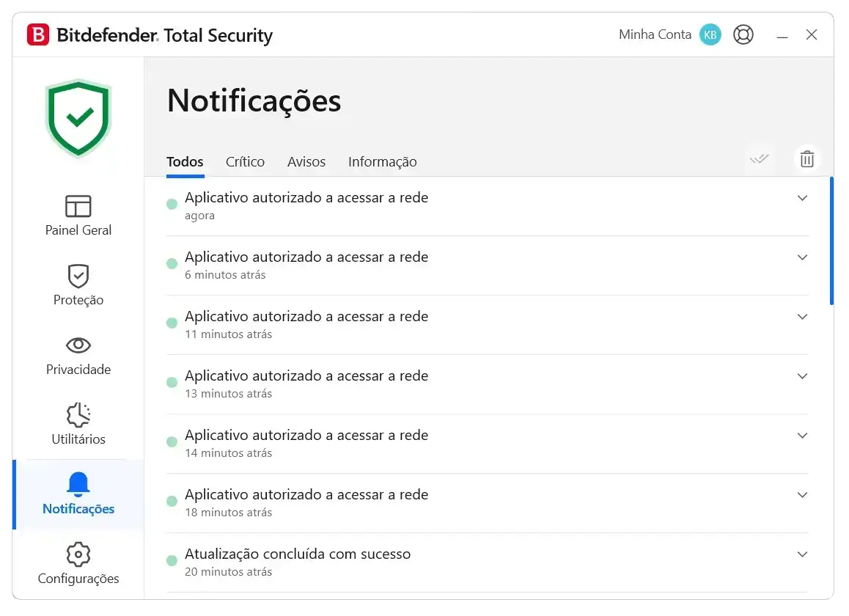849x616 pixels.
Task: Click the notifications list vertical scrollbar
Action: (x=831, y=241)
